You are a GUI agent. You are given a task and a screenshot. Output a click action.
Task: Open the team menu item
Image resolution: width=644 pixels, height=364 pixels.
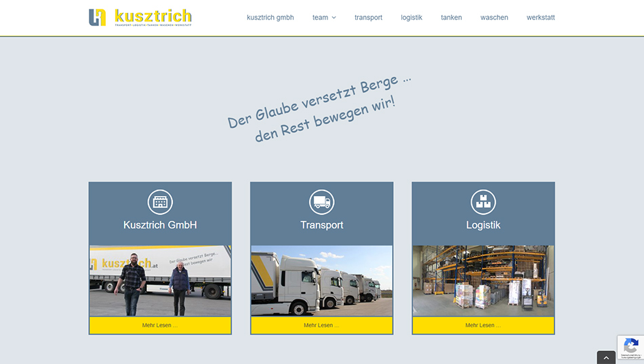coord(321,18)
